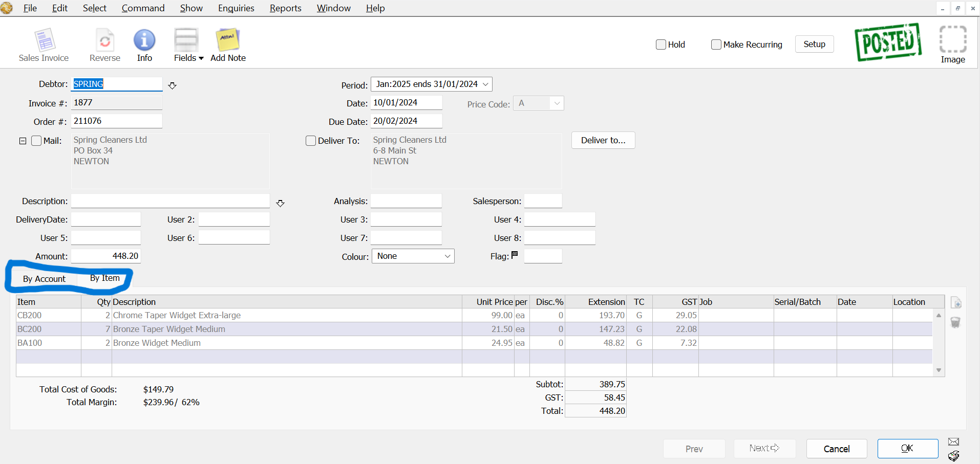Click the OK button
The width and height of the screenshot is (980, 464).
click(x=907, y=449)
